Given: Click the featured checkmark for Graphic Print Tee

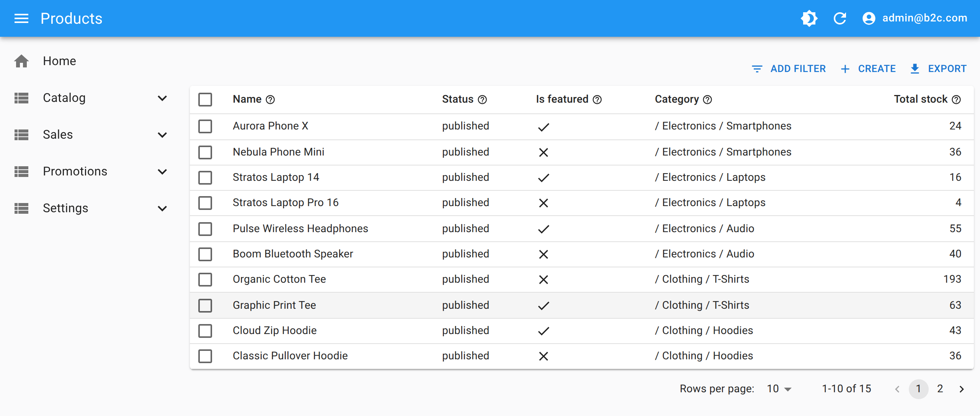Looking at the screenshot, I should point(544,306).
